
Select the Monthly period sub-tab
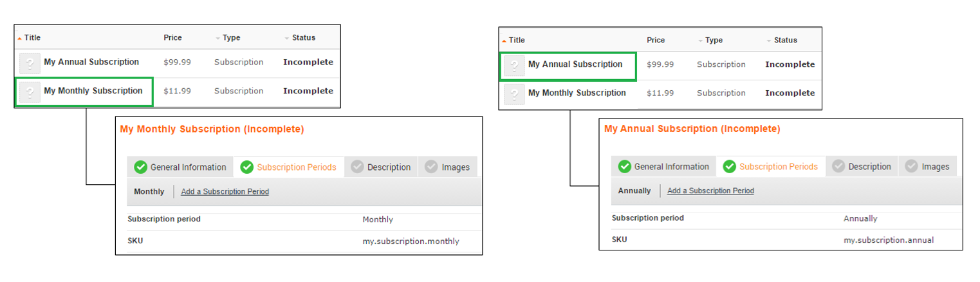click(x=149, y=191)
